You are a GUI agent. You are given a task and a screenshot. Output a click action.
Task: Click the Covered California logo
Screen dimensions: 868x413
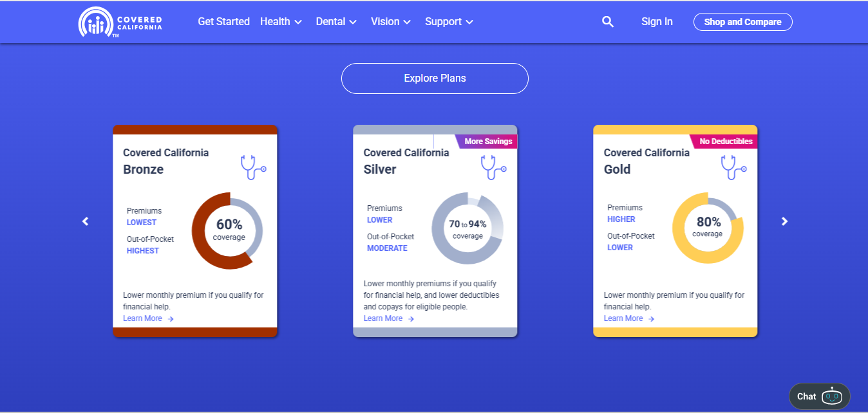coord(120,22)
